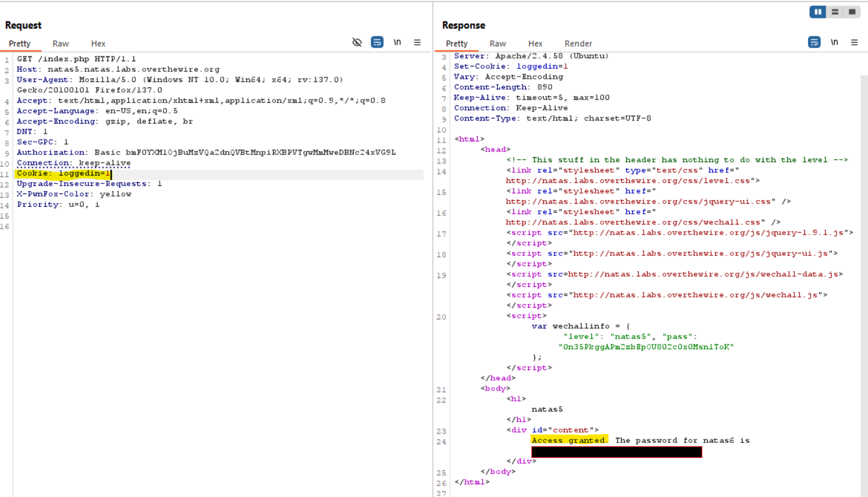The width and height of the screenshot is (868, 497).
Task: Click the Response panel title
Action: point(464,25)
